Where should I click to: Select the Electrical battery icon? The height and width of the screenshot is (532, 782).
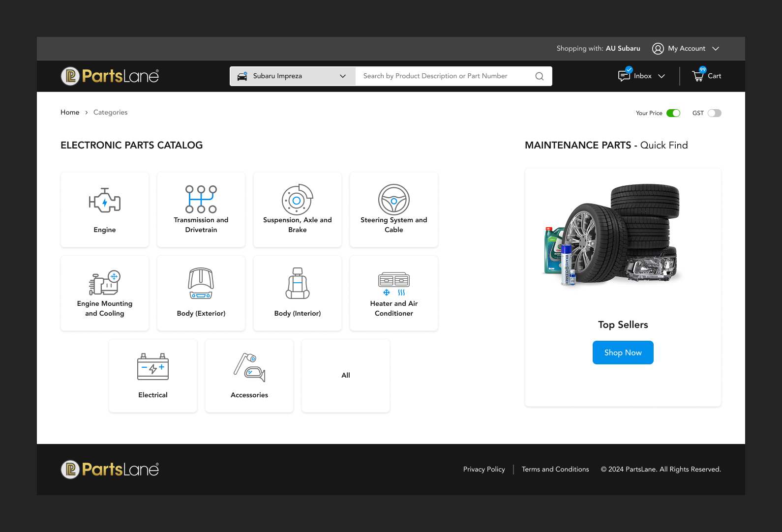tap(153, 367)
